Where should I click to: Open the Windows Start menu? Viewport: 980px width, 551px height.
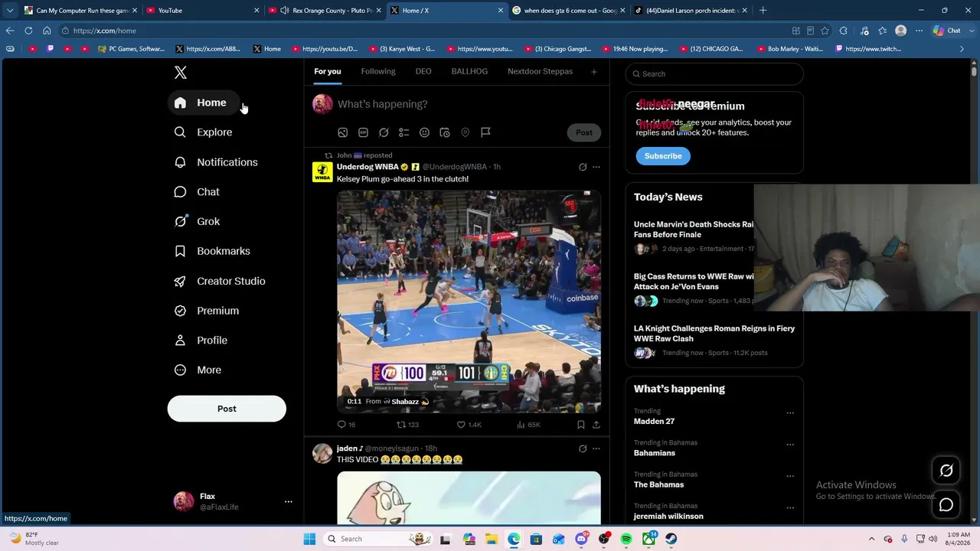(309, 539)
